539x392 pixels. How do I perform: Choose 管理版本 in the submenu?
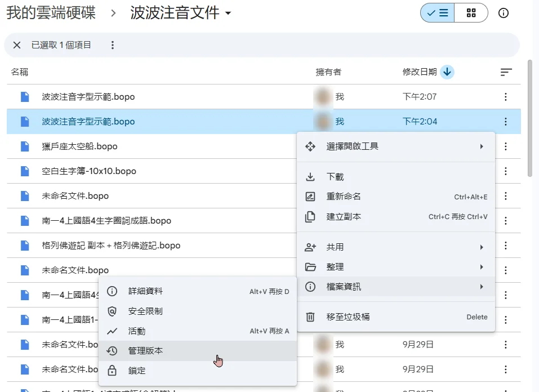(x=198, y=351)
